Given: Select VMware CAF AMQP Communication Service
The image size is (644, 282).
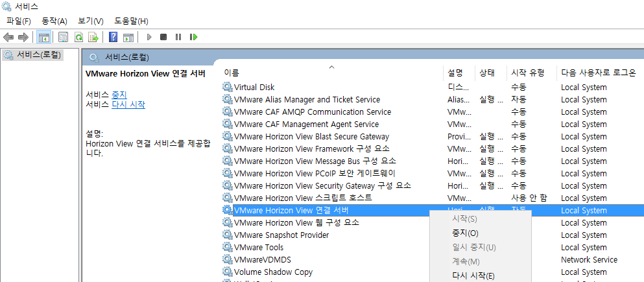Looking at the screenshot, I should (312, 112).
